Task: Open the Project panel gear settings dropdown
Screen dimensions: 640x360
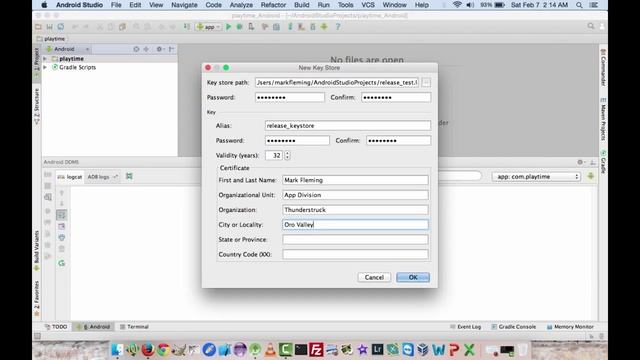Action: [160, 49]
